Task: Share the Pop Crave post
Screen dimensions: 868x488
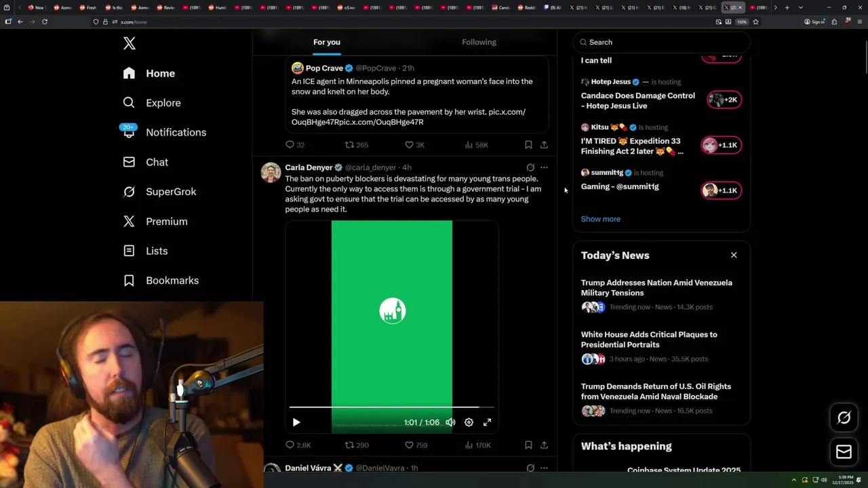Action: (x=544, y=145)
